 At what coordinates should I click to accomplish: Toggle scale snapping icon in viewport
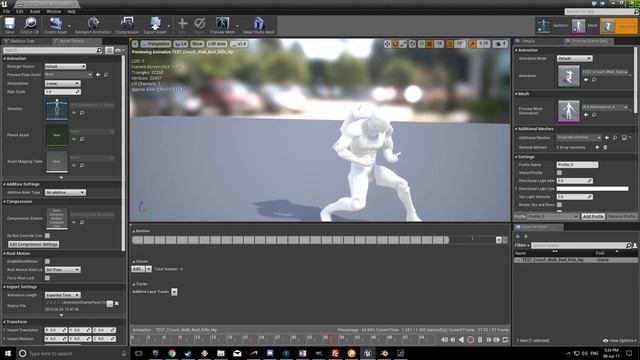pyautogui.click(x=472, y=44)
